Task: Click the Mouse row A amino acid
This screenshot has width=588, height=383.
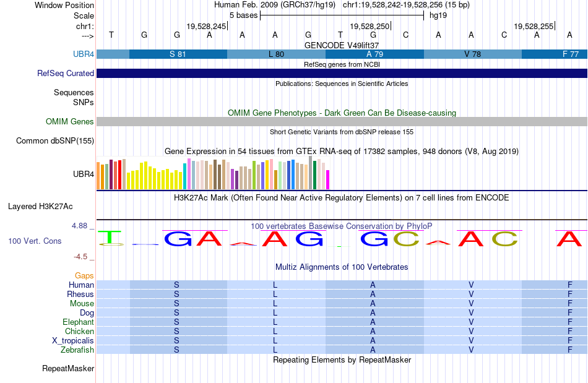Action: click(x=373, y=303)
